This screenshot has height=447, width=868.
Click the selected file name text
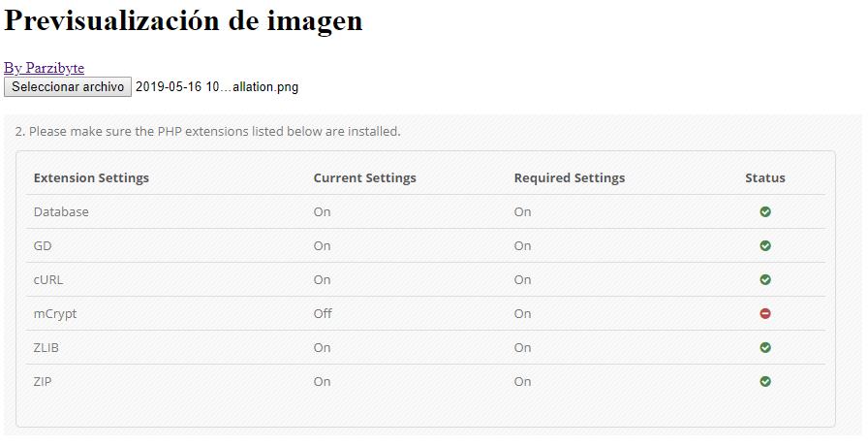(217, 87)
